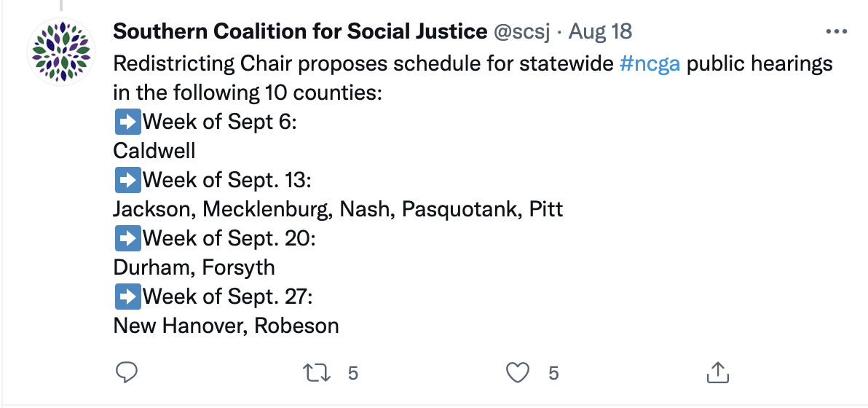
Task: Click the share upload icon
Action: (717, 372)
